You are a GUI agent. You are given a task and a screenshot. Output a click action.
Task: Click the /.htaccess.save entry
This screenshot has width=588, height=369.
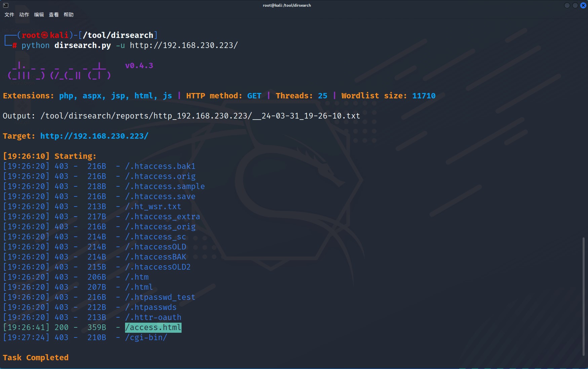pos(160,196)
